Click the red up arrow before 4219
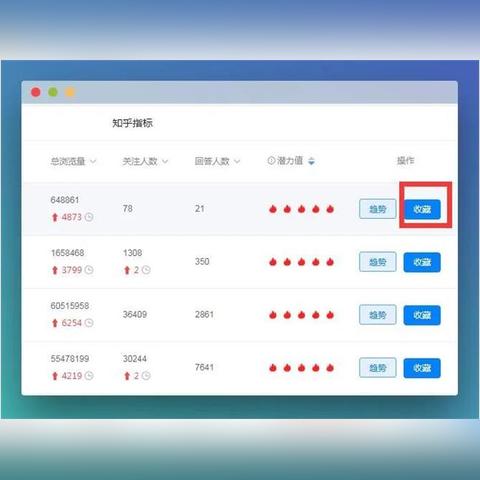Image resolution: width=480 pixels, height=480 pixels. [x=55, y=376]
